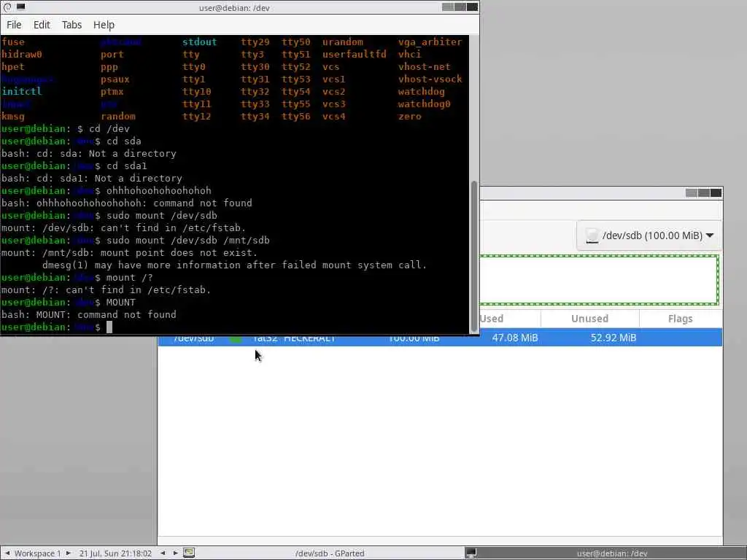Open the Edit menu in the terminal

click(42, 25)
